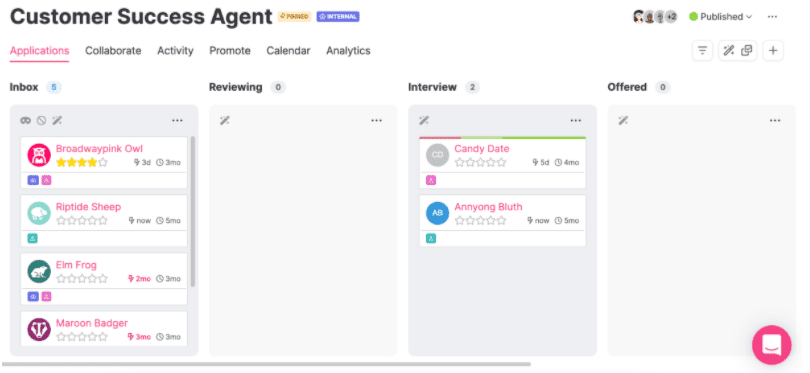Viewport: 810px width, 373px height.
Task: Set Riptide Sheep rating to five stars
Action: pyautogui.click(x=103, y=221)
